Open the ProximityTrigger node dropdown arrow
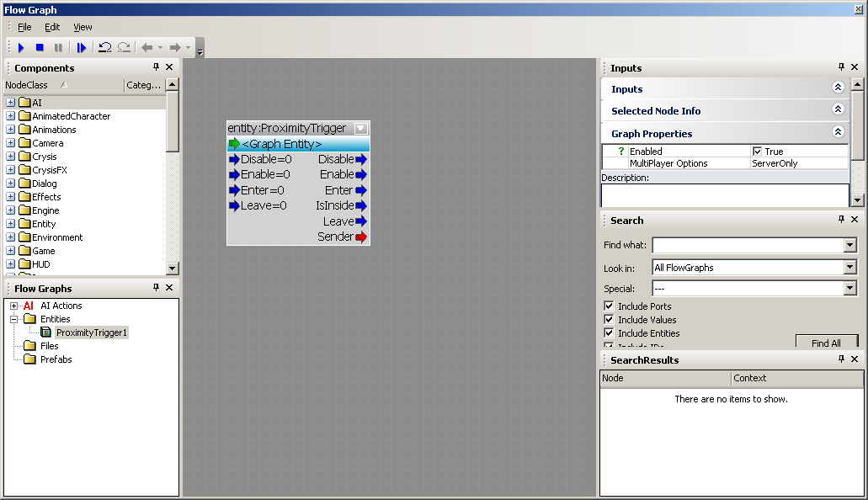Screen dimensions: 868x500 coord(361,129)
